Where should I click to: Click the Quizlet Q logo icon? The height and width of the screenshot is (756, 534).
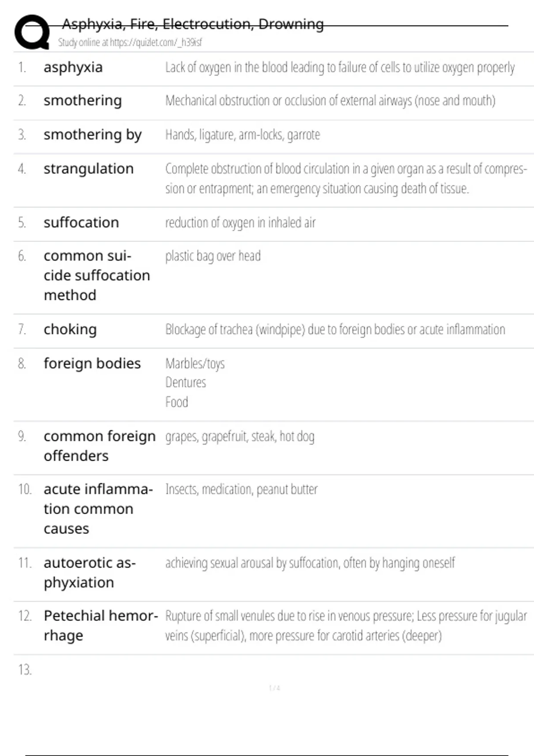point(32,31)
